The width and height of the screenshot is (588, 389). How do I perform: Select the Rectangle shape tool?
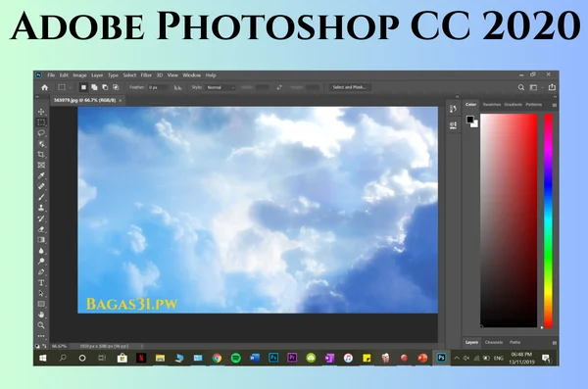[x=41, y=304]
